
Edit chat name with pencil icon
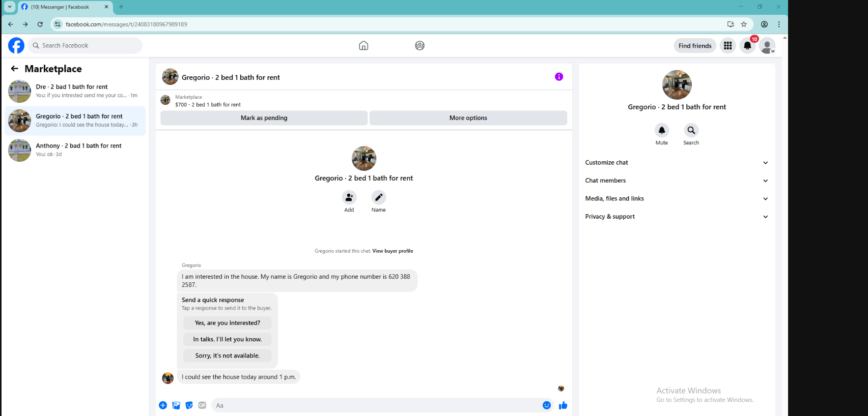(x=379, y=197)
